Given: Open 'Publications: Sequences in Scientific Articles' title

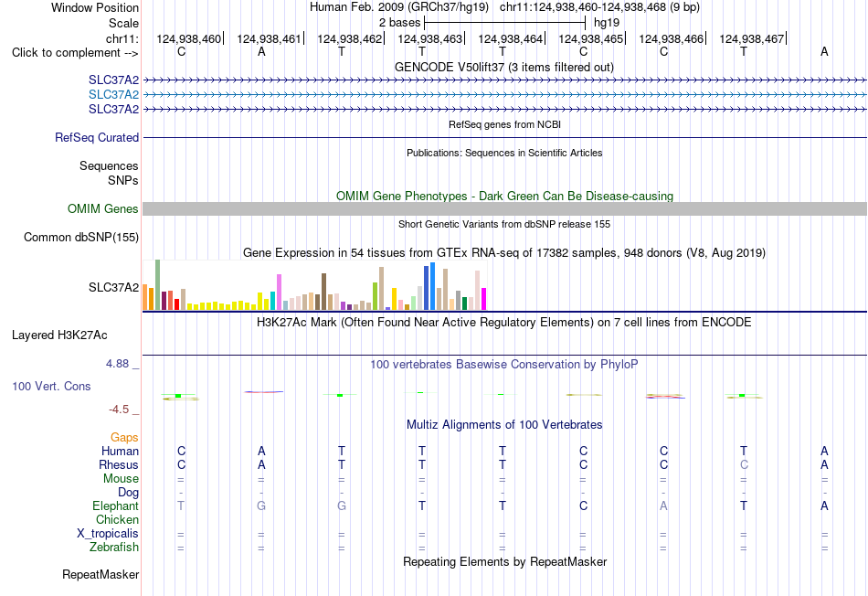Looking at the screenshot, I should (x=504, y=153).
